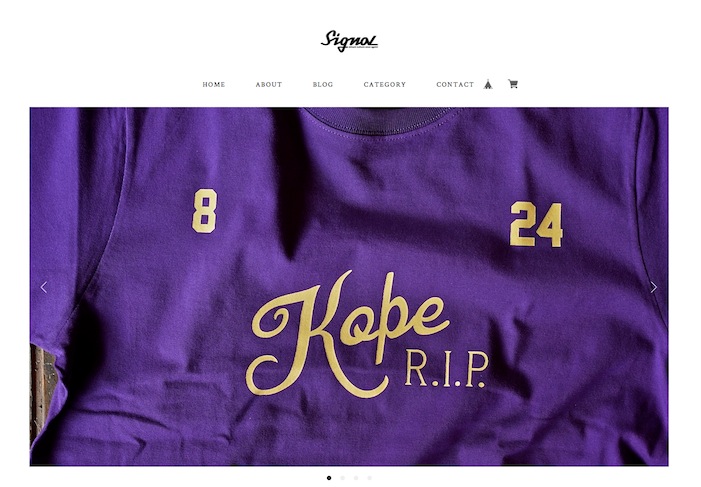Go to the BLOG section
Image resolution: width=701 pixels, height=487 pixels.
pos(323,85)
